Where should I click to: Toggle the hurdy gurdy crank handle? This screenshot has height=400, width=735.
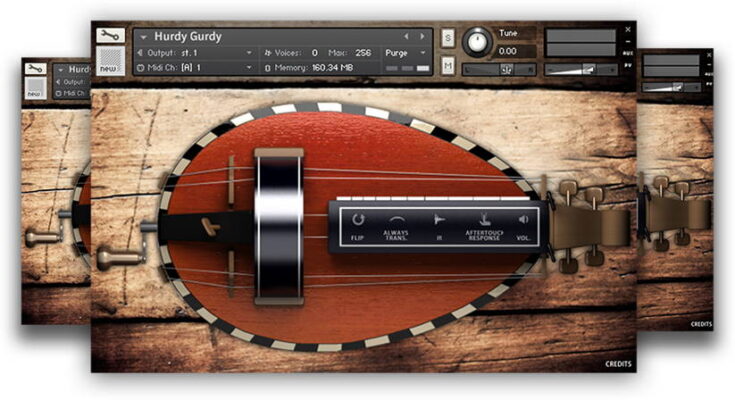(114, 258)
